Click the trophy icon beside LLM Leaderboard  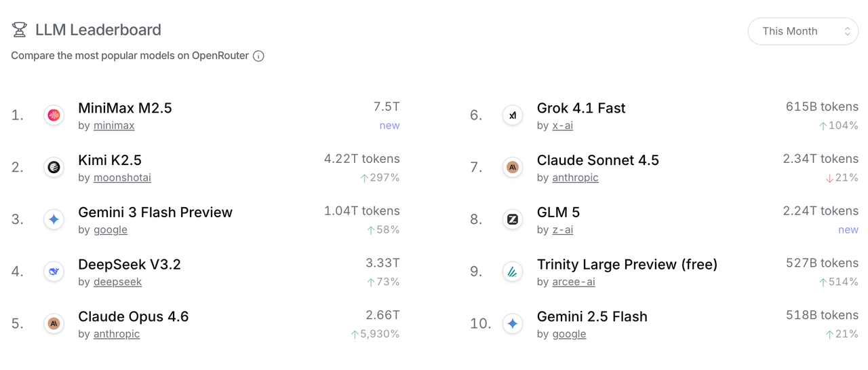coord(19,30)
